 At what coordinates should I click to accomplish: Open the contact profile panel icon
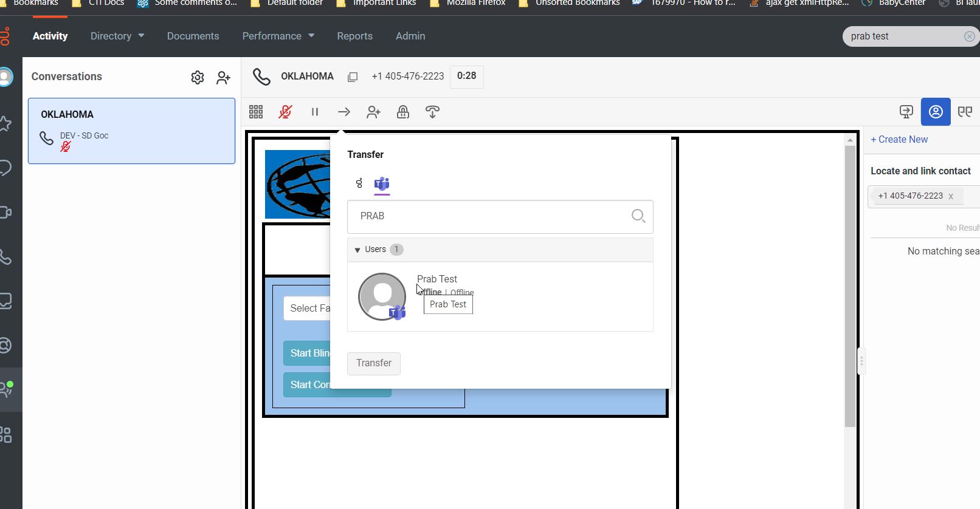(936, 112)
